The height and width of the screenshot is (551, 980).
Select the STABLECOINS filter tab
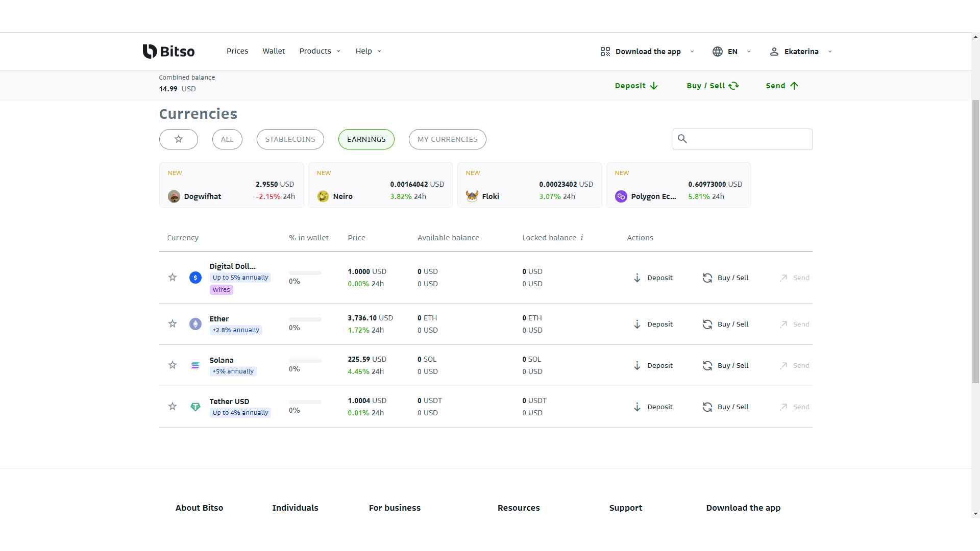coord(290,139)
